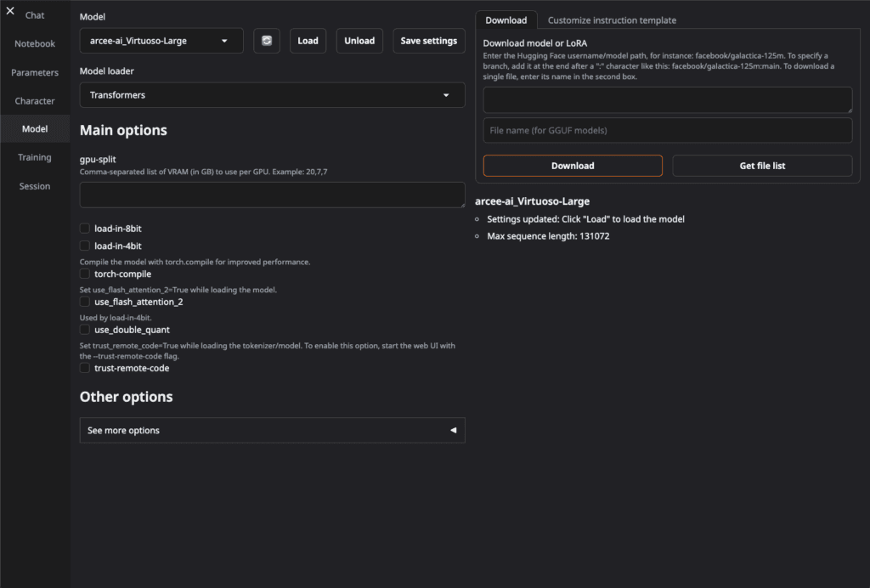The width and height of the screenshot is (870, 588).
Task: Click the Other options heading
Action: pyautogui.click(x=126, y=397)
